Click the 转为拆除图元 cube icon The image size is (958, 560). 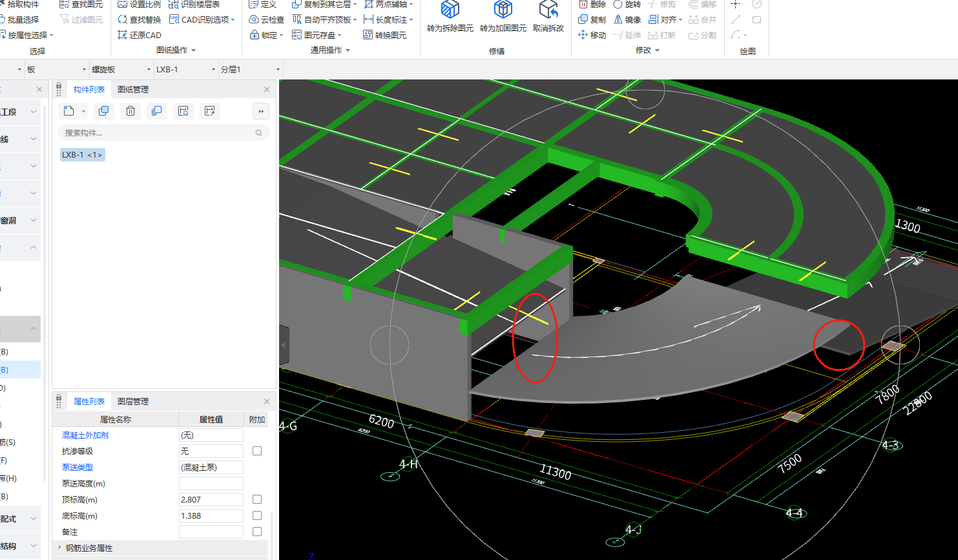click(450, 10)
